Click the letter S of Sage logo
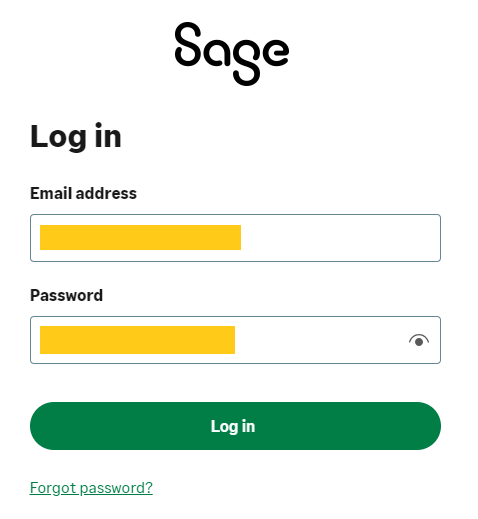 coord(188,44)
